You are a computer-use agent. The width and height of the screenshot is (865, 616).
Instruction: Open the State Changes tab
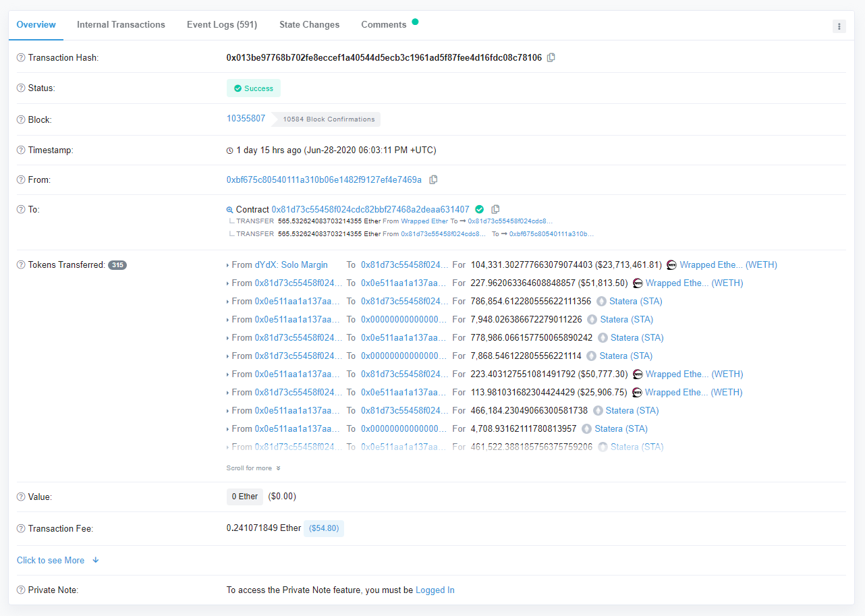tap(309, 25)
